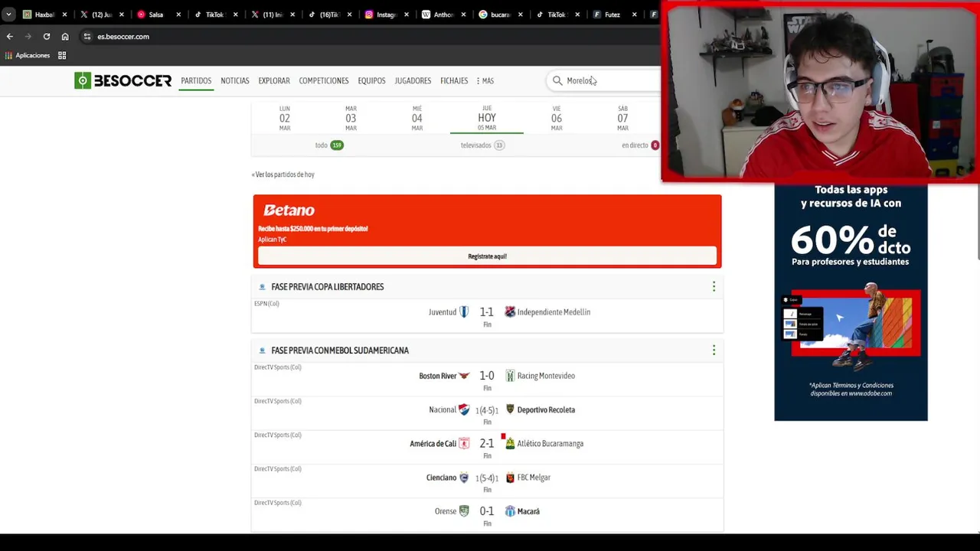Click the América de Cali crest

coord(464,443)
